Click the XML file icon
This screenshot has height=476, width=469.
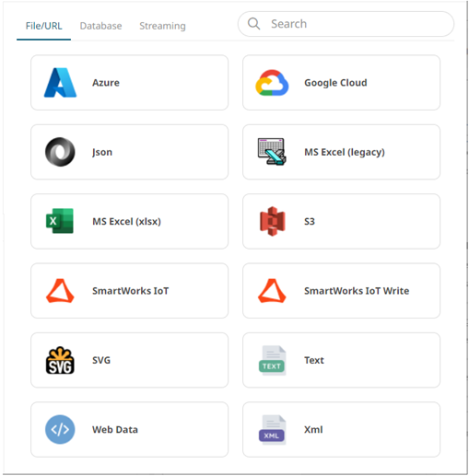point(272,430)
